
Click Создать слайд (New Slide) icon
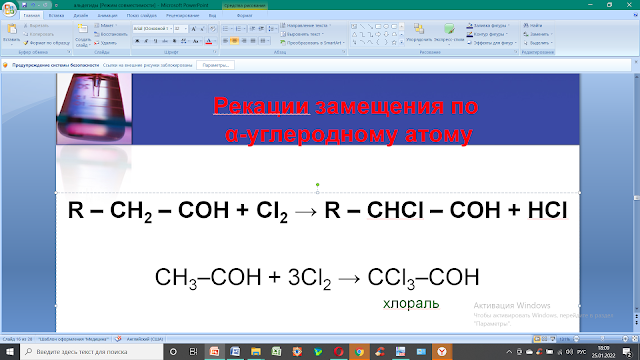(x=83, y=29)
